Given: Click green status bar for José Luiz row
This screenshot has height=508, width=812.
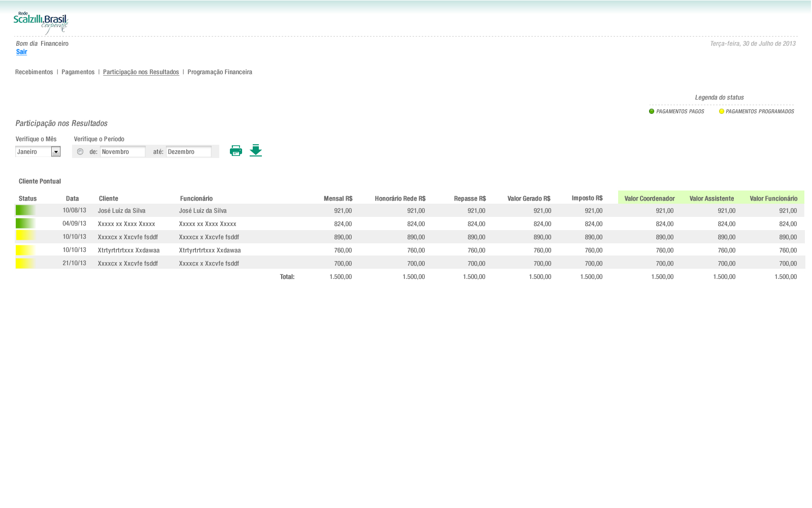Looking at the screenshot, I should tap(25, 210).
